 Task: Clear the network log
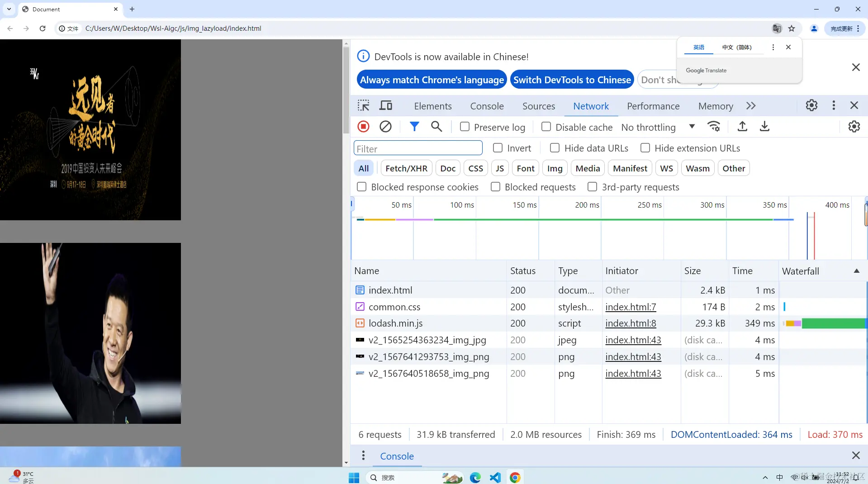coord(385,127)
